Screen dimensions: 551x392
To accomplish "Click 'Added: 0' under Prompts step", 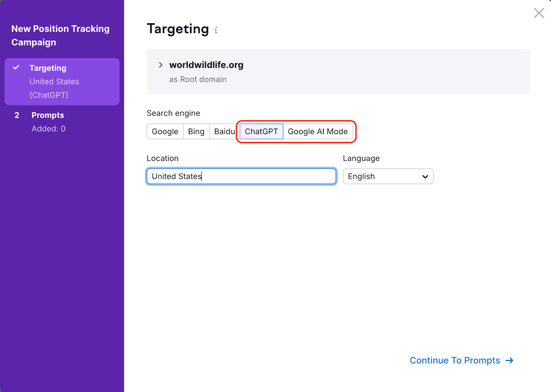I will click(49, 129).
